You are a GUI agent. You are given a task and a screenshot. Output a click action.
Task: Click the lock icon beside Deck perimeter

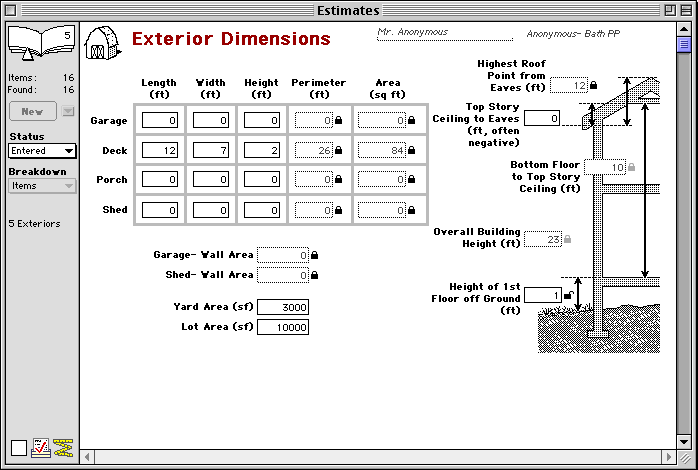338,151
